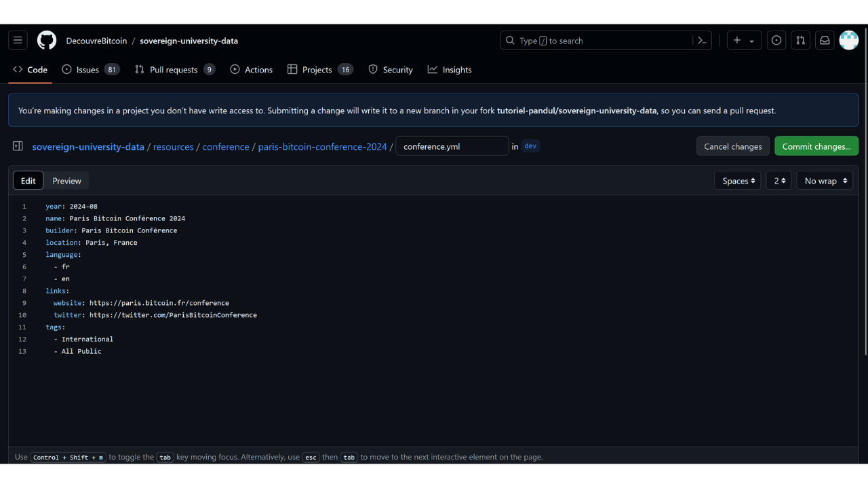This screenshot has height=488, width=868.
Task: Click the dev branch label
Action: pyautogui.click(x=530, y=146)
